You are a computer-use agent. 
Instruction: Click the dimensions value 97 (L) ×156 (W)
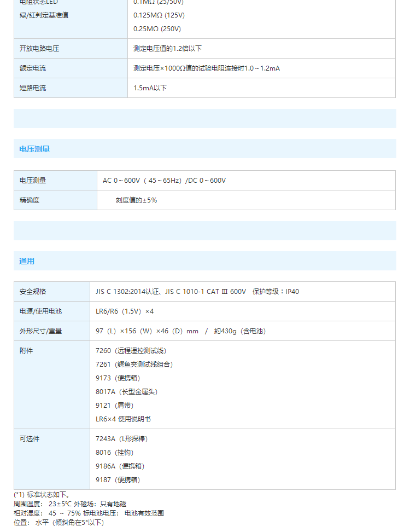180,331
